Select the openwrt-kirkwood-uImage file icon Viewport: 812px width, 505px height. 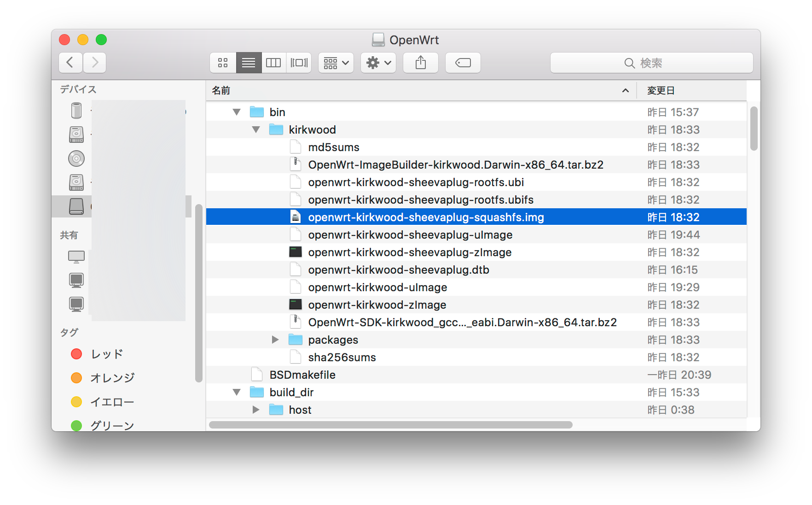(x=296, y=287)
